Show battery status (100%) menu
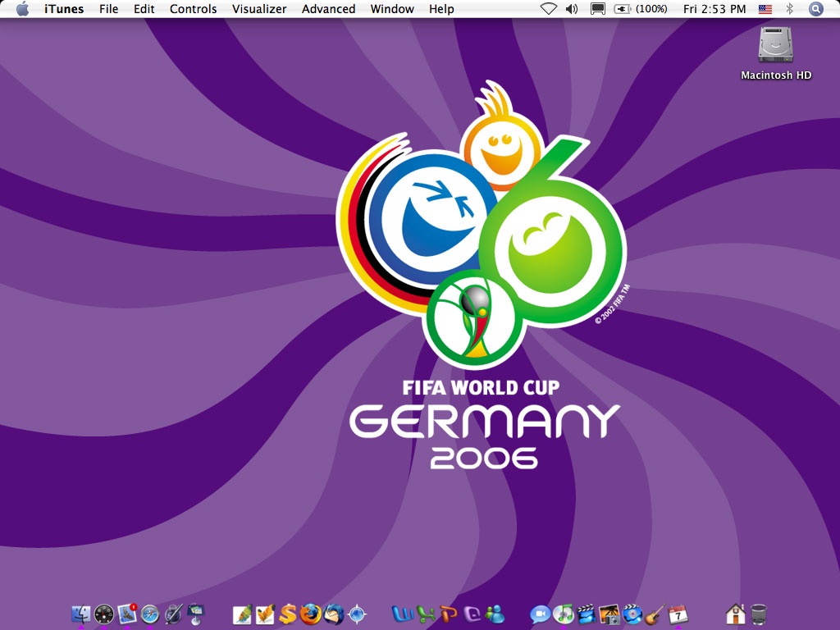Screen dimensions: 840x630 pyautogui.click(x=641, y=8)
